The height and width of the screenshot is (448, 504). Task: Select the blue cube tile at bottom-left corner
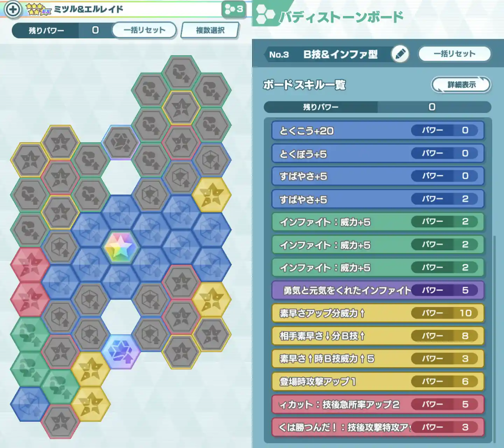[30, 404]
